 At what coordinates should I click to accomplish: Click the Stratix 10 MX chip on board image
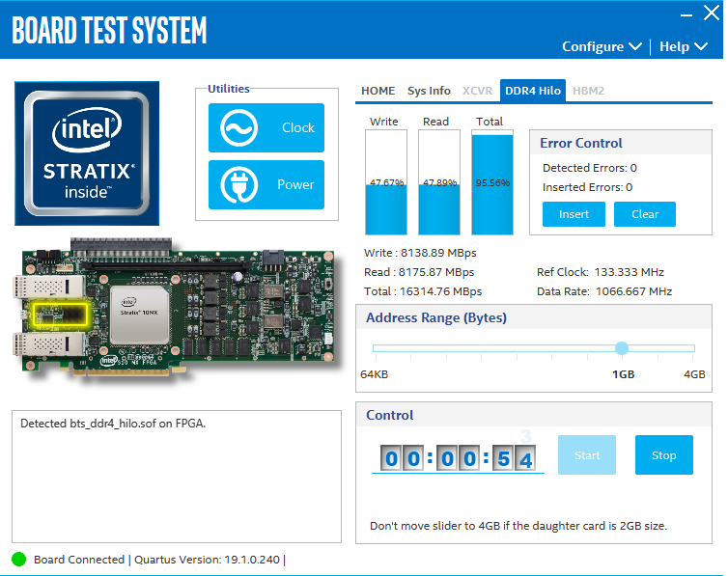[x=139, y=315]
